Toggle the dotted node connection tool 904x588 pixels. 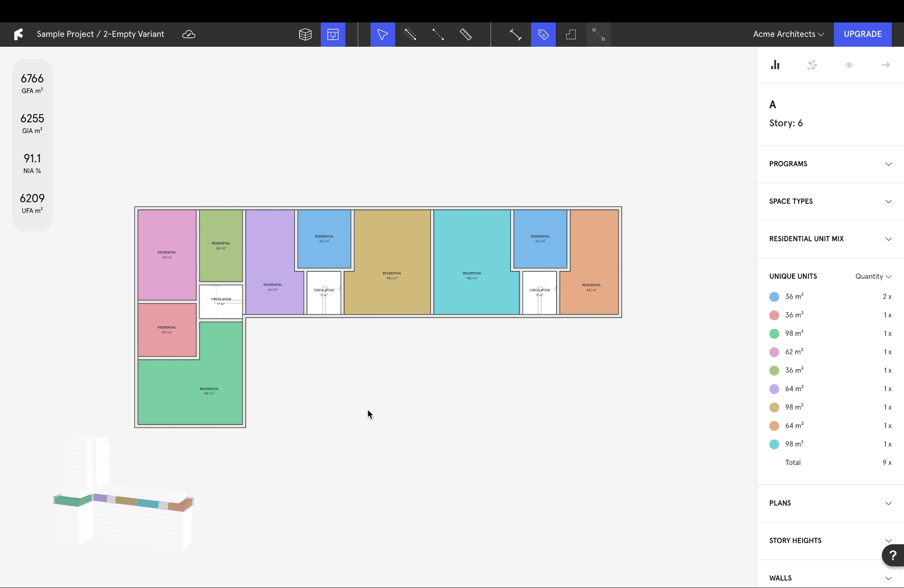[598, 34]
